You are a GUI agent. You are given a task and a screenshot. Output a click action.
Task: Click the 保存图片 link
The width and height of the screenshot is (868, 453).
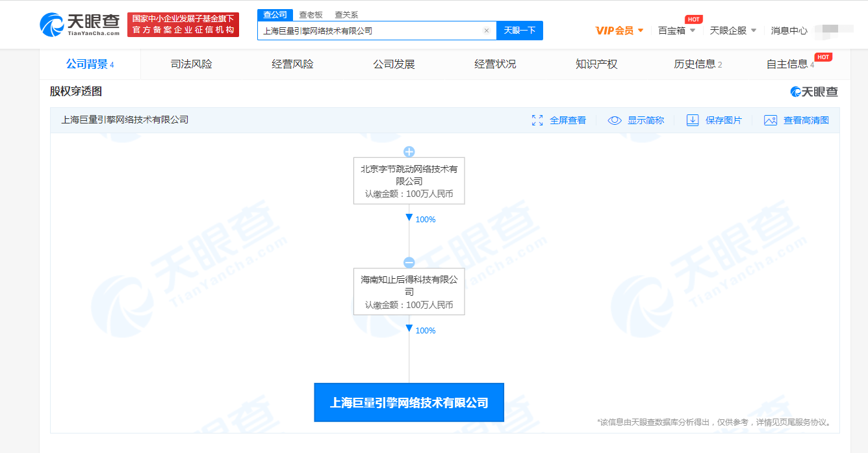tap(724, 120)
